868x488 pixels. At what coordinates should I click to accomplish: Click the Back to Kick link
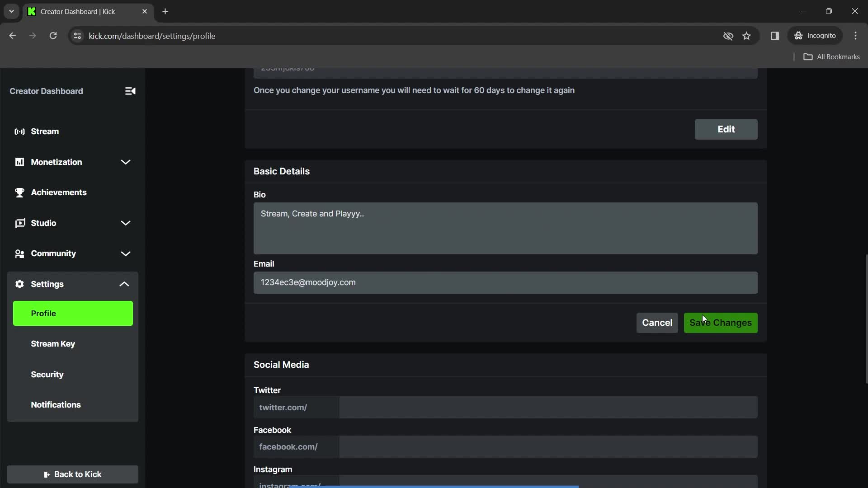click(72, 474)
